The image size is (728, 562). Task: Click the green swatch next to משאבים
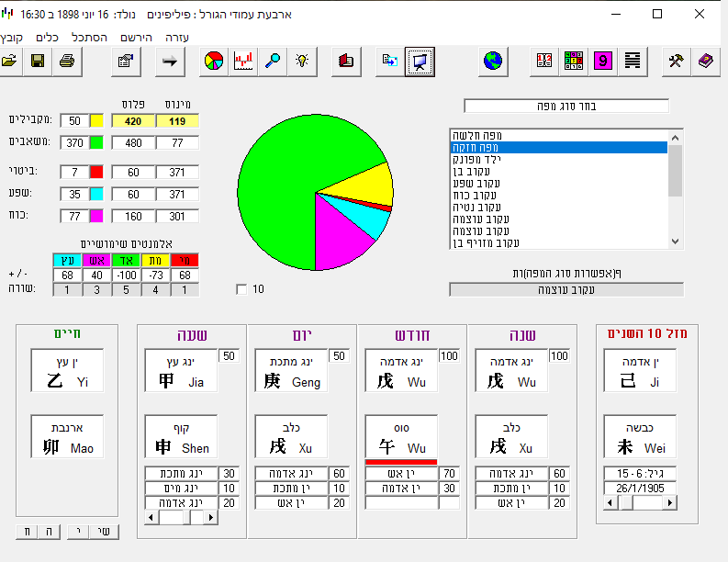(x=96, y=142)
